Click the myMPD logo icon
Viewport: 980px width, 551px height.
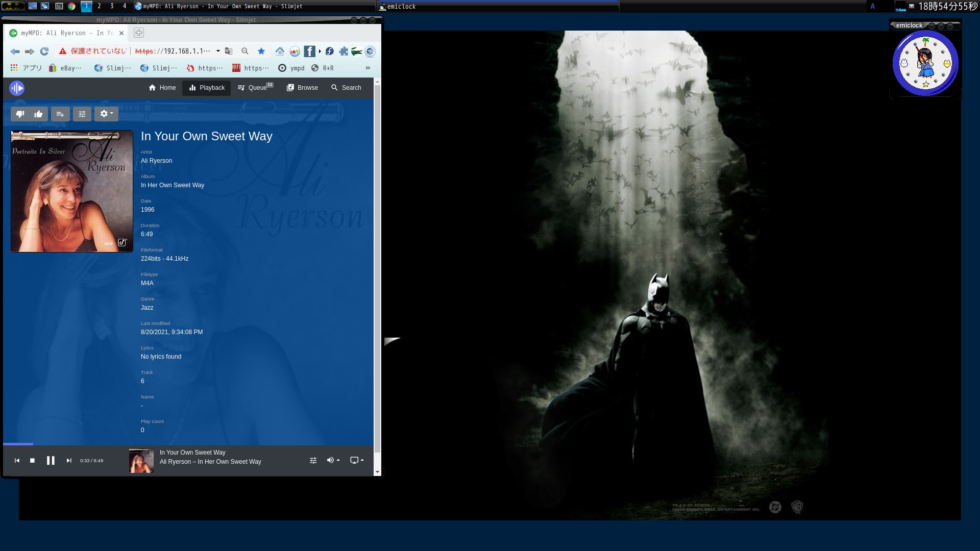pos(16,88)
